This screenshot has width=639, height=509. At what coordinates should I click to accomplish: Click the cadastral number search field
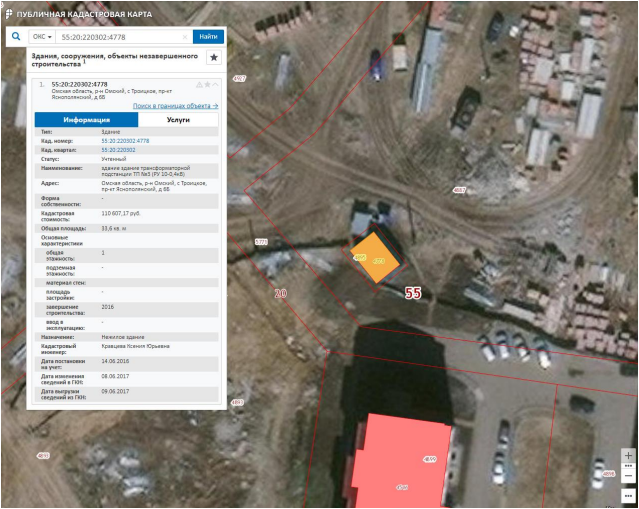click(118, 36)
